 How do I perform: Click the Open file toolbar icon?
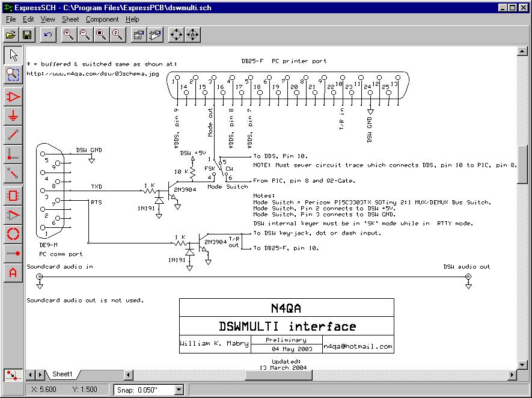pyautogui.click(x=11, y=35)
